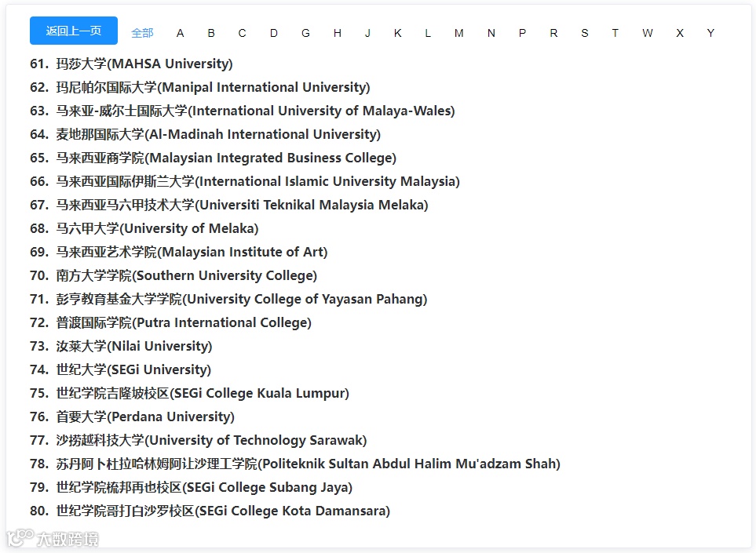Viewport: 756px width, 553px height.
Task: Select Universiti Teknikal Malaysia Melaka entry
Action: click(229, 206)
